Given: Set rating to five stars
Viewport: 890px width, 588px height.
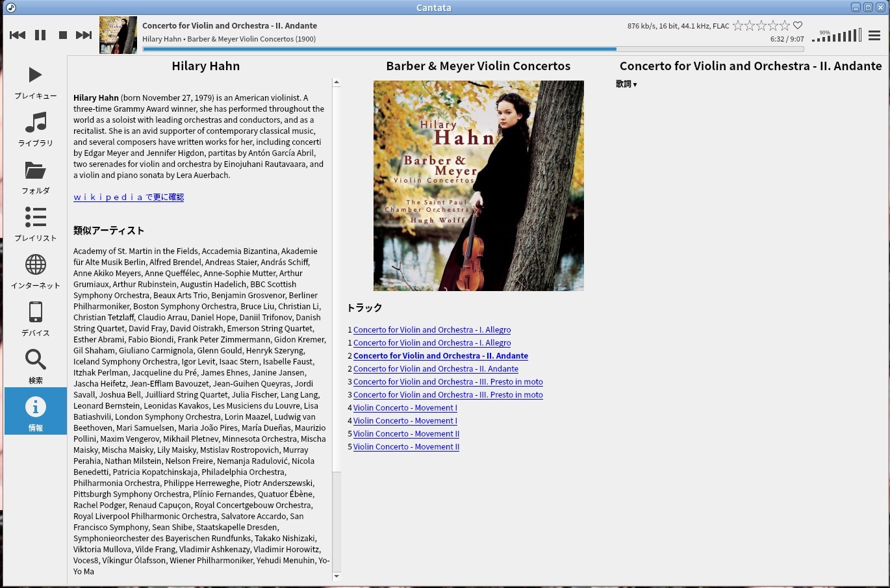Looking at the screenshot, I should pyautogui.click(x=785, y=26).
